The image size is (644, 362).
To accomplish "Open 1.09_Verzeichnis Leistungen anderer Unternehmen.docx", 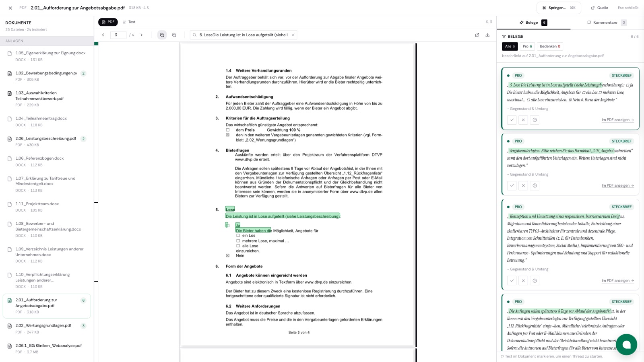I will [47, 255].
